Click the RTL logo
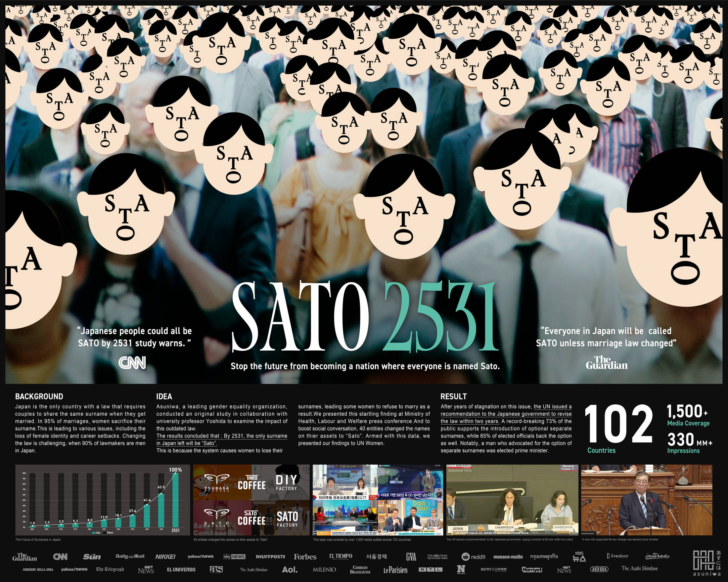The width and height of the screenshot is (728, 582). [430, 570]
